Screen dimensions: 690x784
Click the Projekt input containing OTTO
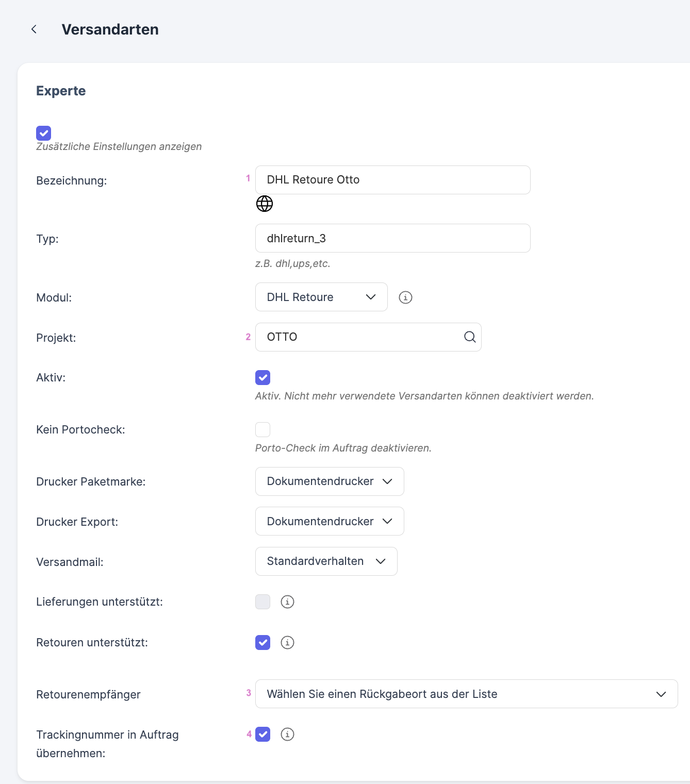(x=358, y=337)
